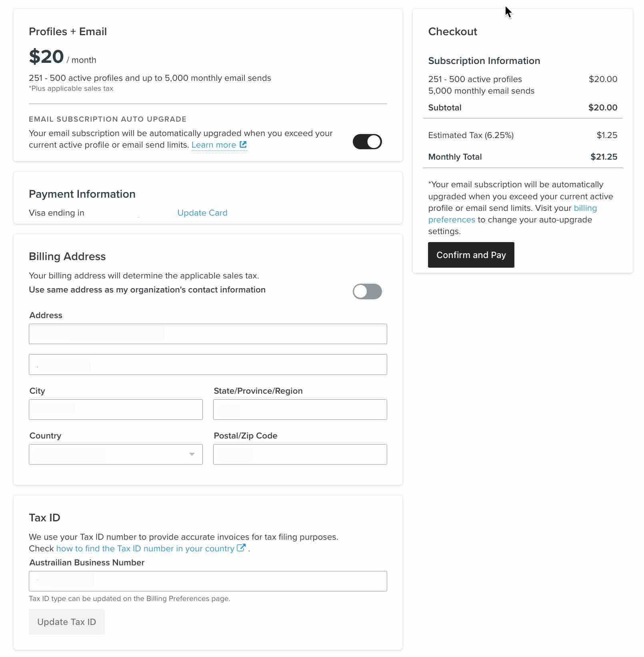Viewport: 644px width, 657px height.
Task: Focus the Australian Business Number field
Action: (208, 581)
